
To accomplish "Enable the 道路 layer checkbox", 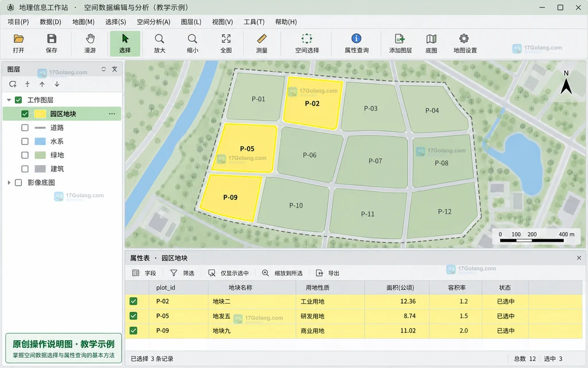I will click(x=25, y=128).
